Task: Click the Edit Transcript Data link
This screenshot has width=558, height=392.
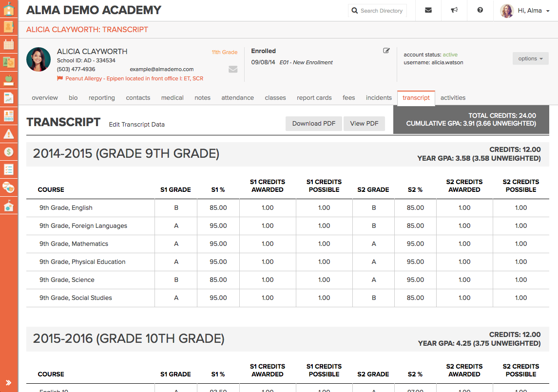Action: pyautogui.click(x=136, y=125)
